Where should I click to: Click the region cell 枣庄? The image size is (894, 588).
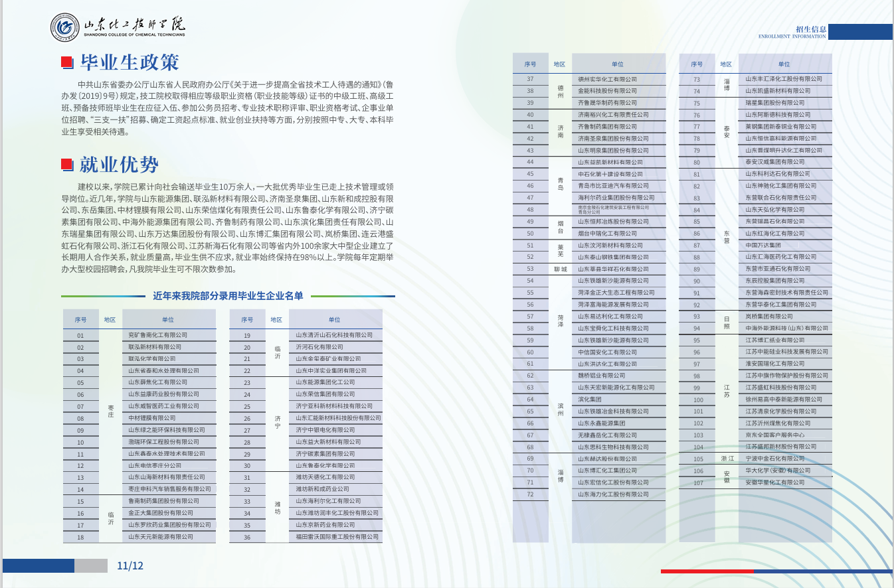point(111,411)
